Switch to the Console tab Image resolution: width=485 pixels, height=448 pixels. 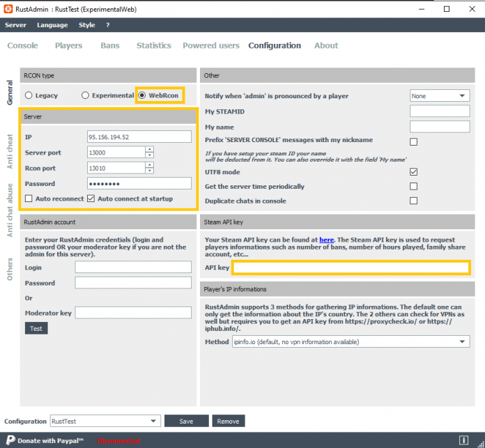click(22, 45)
